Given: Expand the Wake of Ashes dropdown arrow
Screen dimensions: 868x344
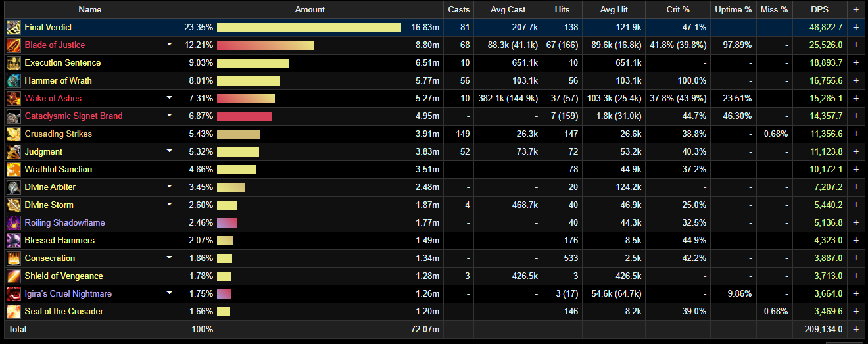Looking at the screenshot, I should 169,98.
